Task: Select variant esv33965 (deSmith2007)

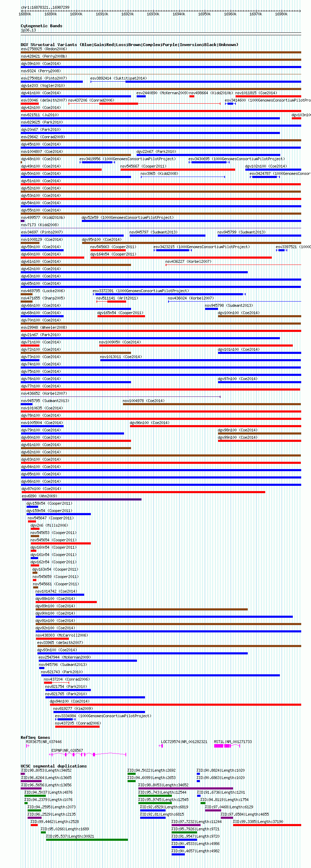Action: tap(60, 643)
